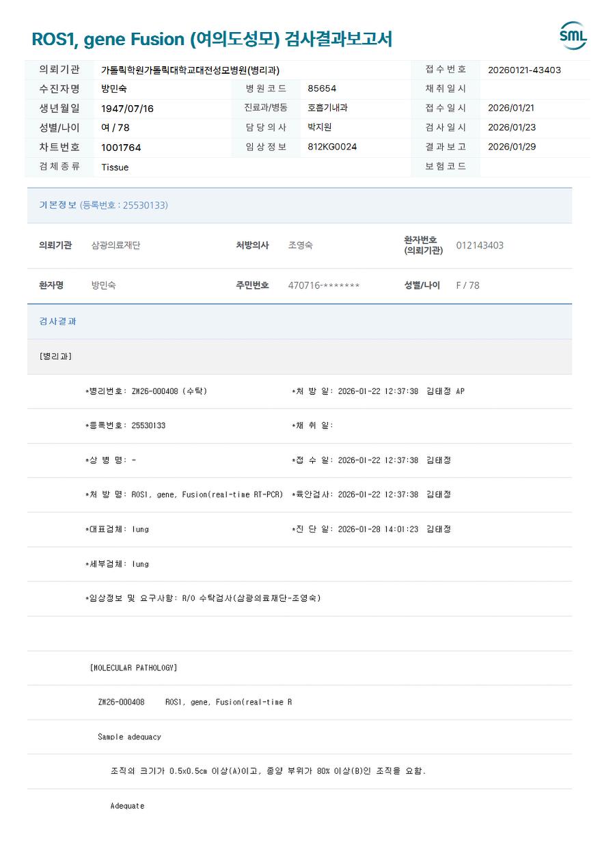Click the 채취일시 label in header table
Image resolution: width=615 pixels, height=868 pixels.
tap(446, 88)
